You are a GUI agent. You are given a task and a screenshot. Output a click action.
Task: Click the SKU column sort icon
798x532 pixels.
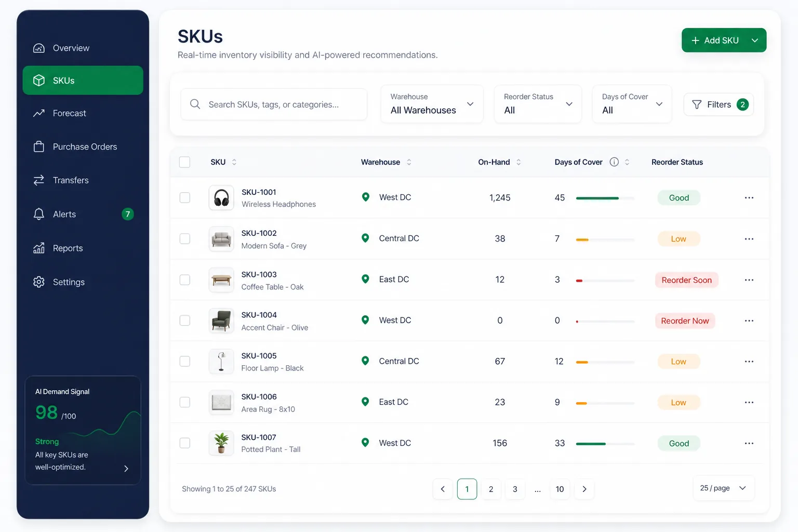[x=234, y=162]
